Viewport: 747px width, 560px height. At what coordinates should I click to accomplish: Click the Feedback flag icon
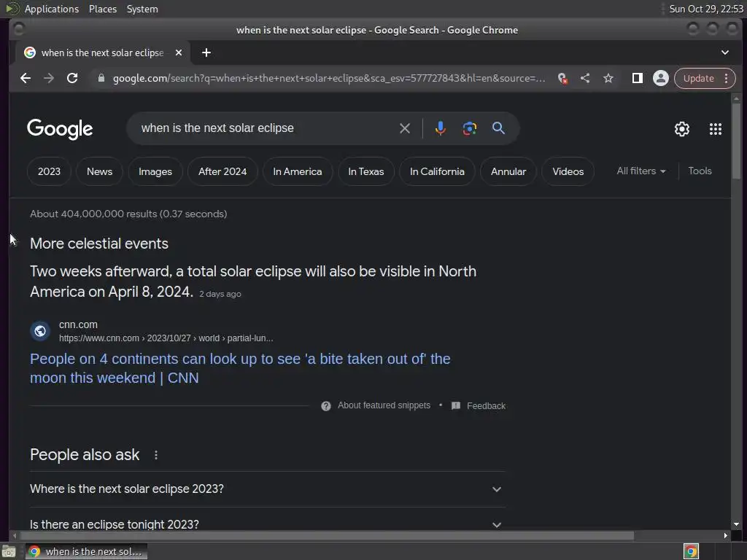pos(456,405)
